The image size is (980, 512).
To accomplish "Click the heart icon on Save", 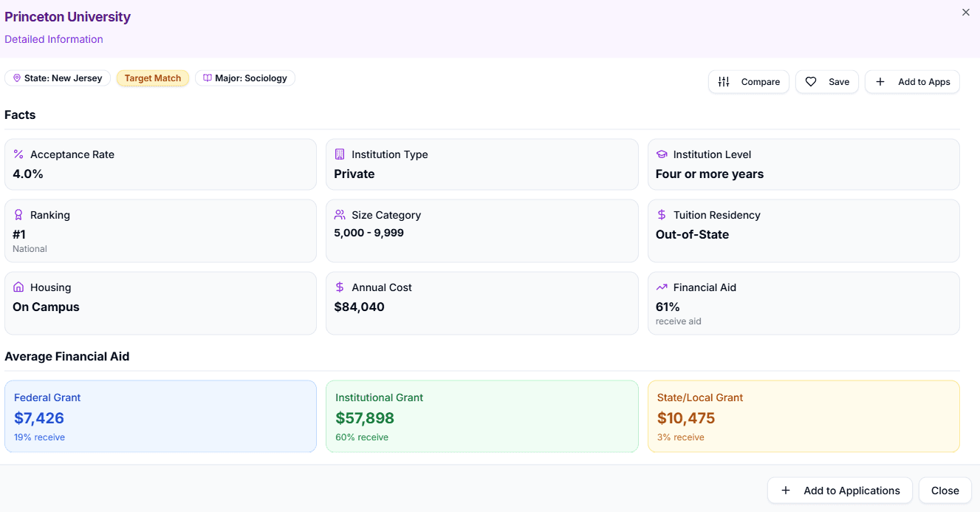I will pyautogui.click(x=811, y=82).
